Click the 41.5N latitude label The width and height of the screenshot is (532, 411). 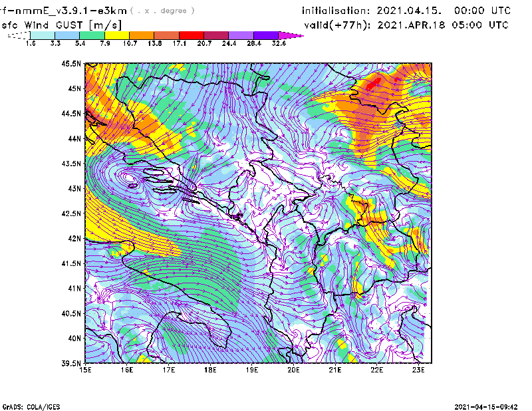coord(71,263)
